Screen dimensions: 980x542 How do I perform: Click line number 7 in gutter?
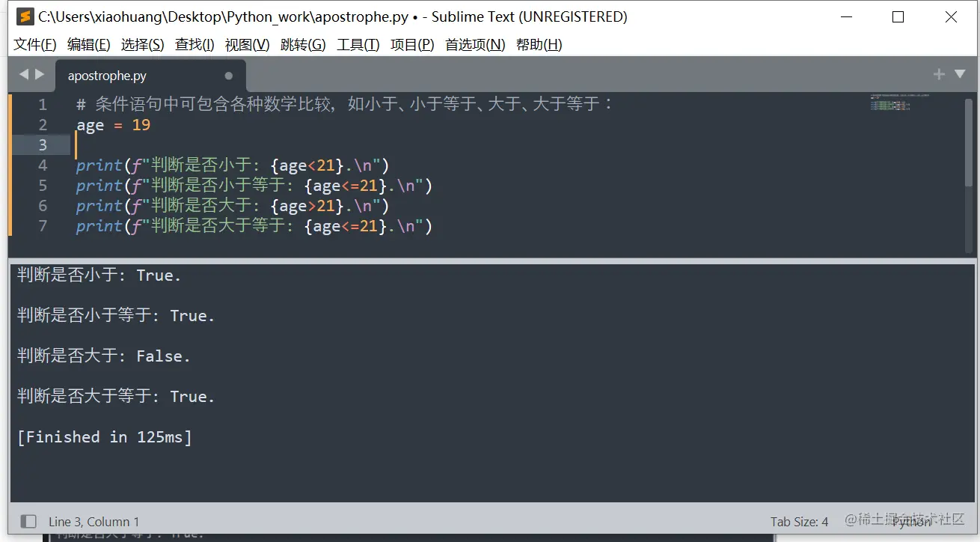pyautogui.click(x=43, y=226)
